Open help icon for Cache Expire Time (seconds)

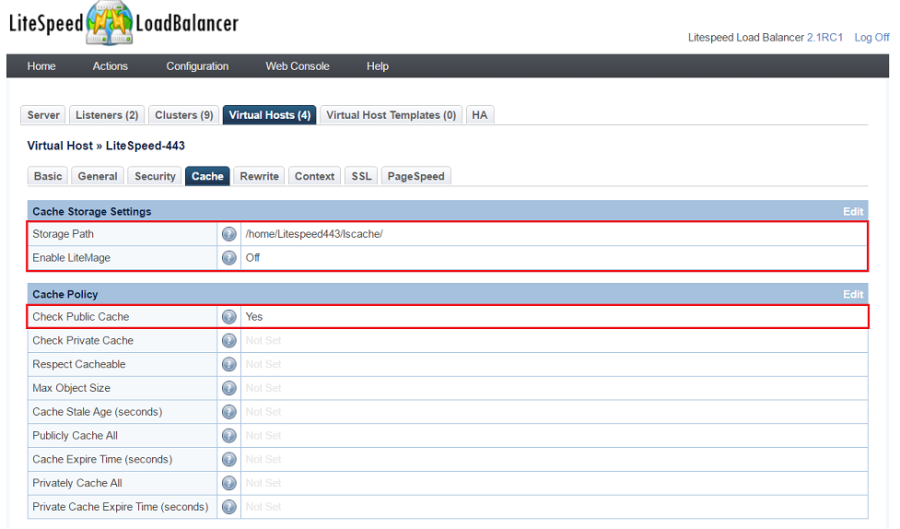229,459
